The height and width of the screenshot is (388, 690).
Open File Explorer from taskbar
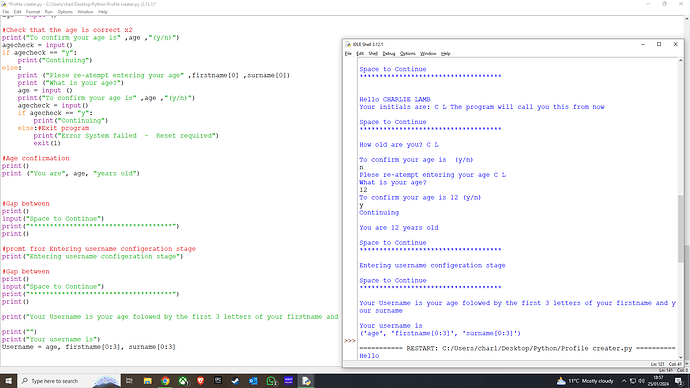click(x=147, y=381)
